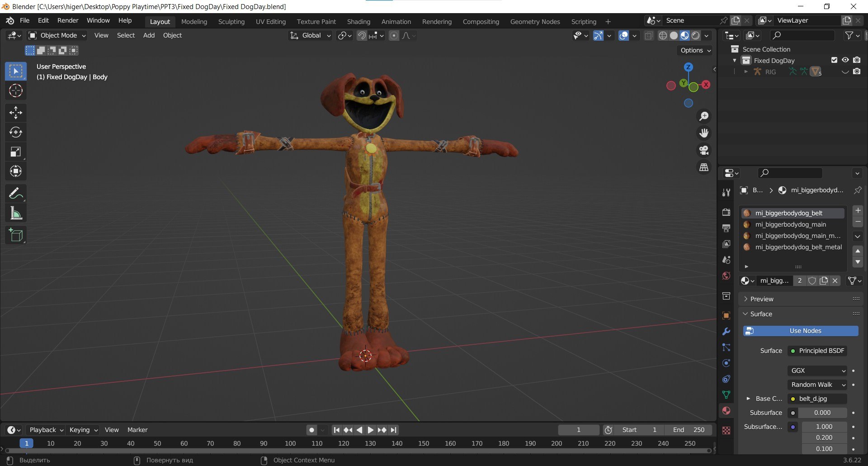Switch to the Shading workspace tab
Image resolution: width=868 pixels, height=466 pixels.
tap(359, 22)
